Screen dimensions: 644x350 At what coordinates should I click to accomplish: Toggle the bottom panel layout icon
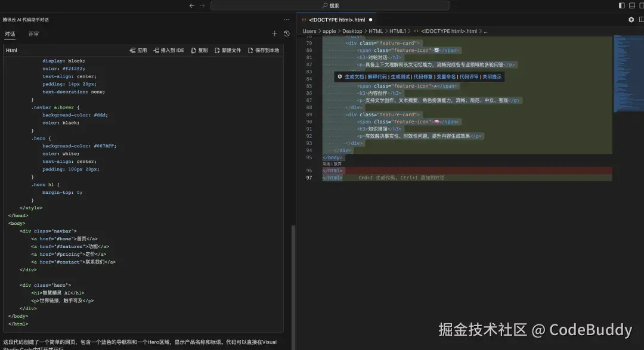(x=632, y=5)
